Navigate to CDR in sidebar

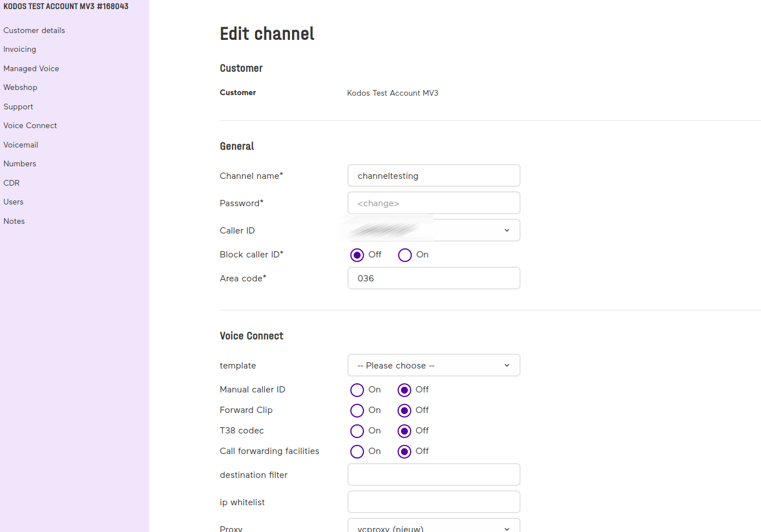[11, 183]
